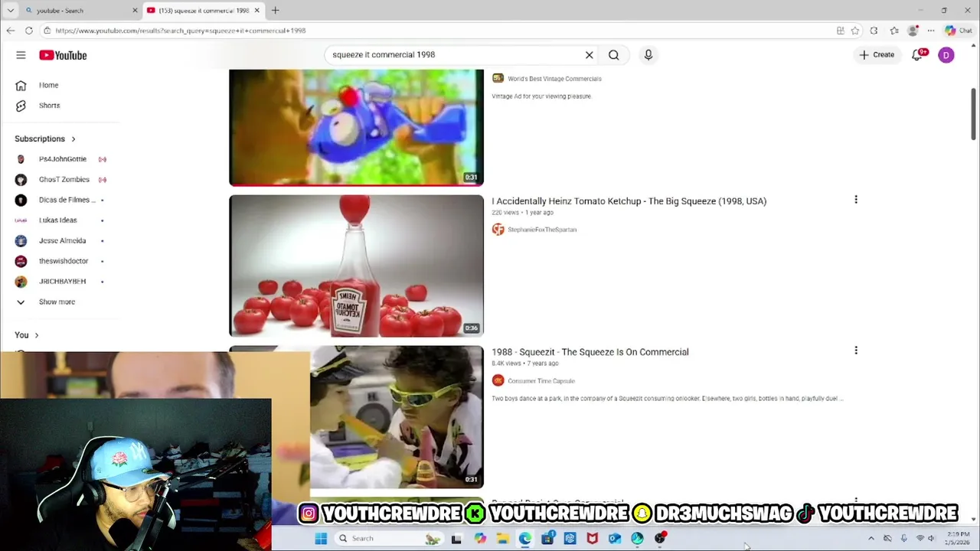
Task: Start voice search with the microphone
Action: 648,55
